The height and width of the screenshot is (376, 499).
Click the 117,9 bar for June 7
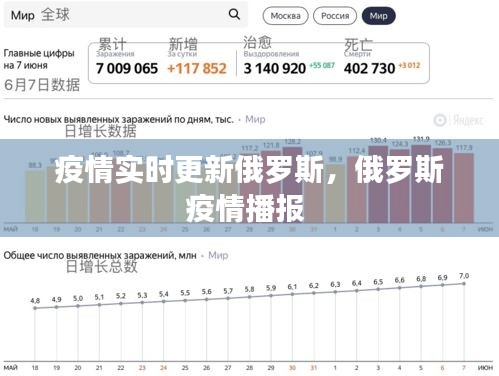464,188
